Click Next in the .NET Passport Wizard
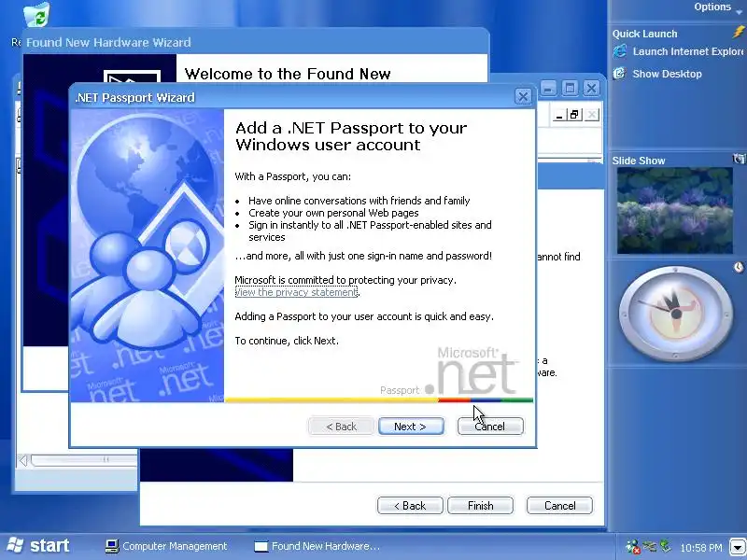The height and width of the screenshot is (560, 747). (411, 427)
